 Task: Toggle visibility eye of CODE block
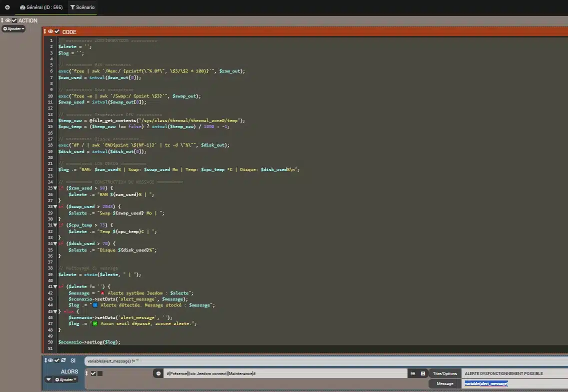[x=50, y=32]
